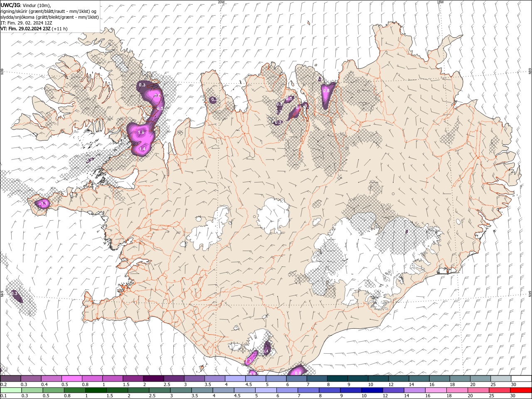This screenshot has height=399, width=532.
Task: Click the 'IT: Fim. 29. 02. 2024 12Z' line
Action: tap(26, 23)
